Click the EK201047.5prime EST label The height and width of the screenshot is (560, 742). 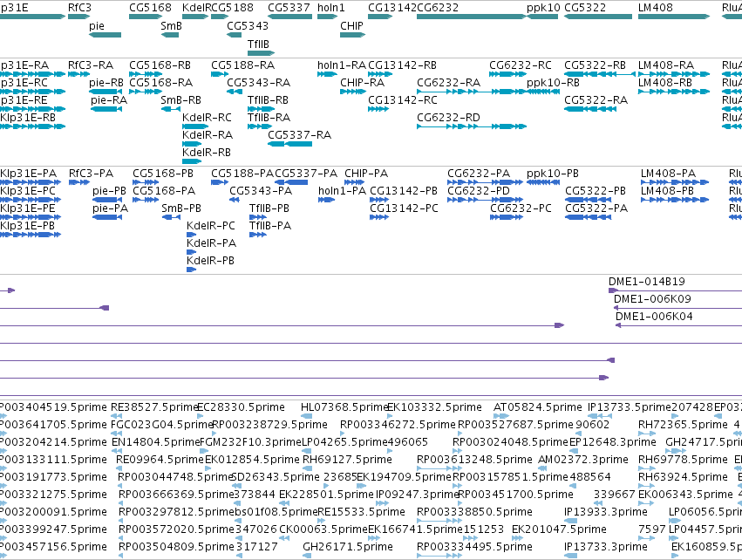coord(560,529)
